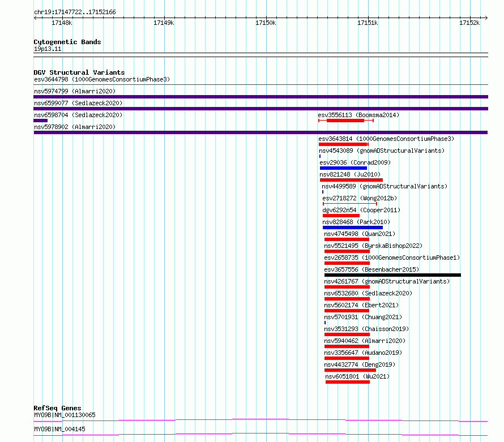The height and width of the screenshot is (442, 504).
Task: Click the 17152k ruler mark
Action: point(469,23)
